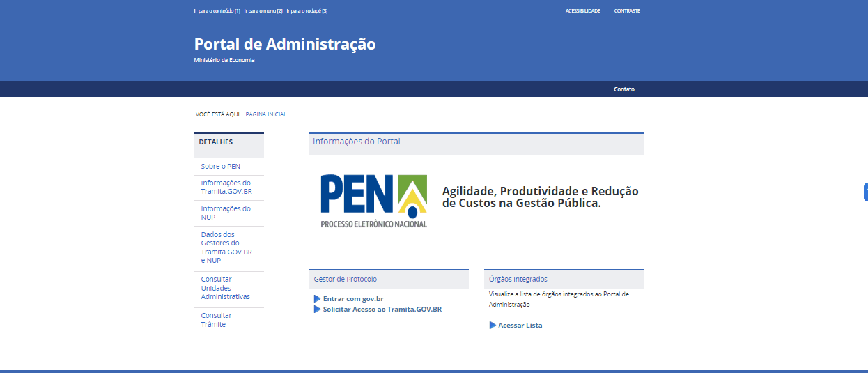Click the blue tab at right screen edge
The image size is (868, 373).
[865, 192]
